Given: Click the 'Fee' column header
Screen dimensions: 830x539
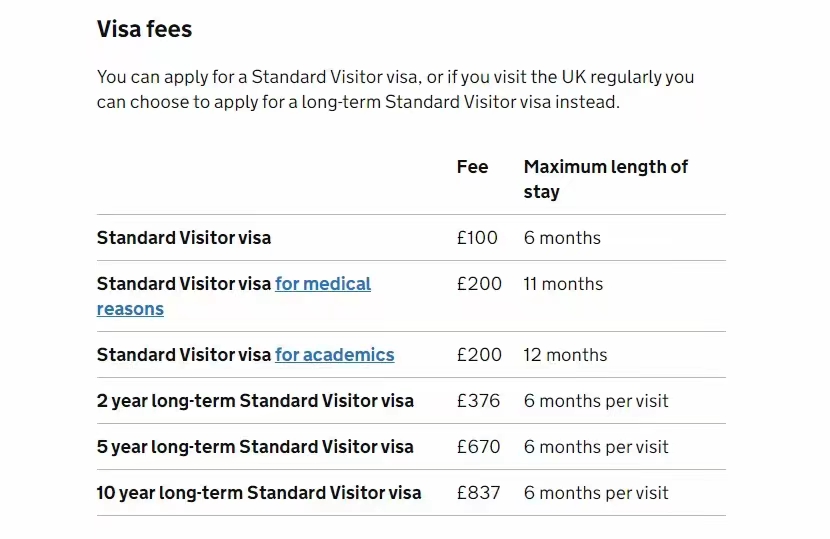Looking at the screenshot, I should 472,167.
